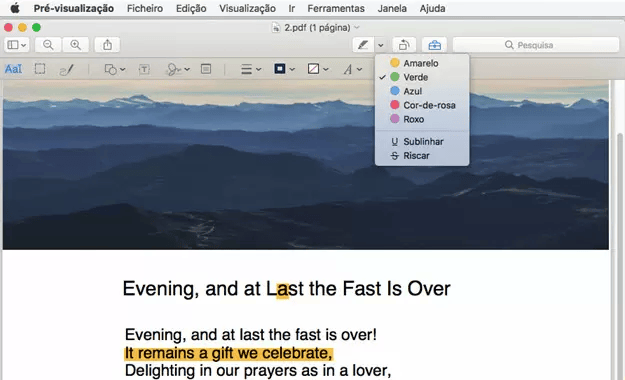Click the line 'Evening, and at last the fast is over!'
This screenshot has height=380, width=625.
[x=251, y=335]
